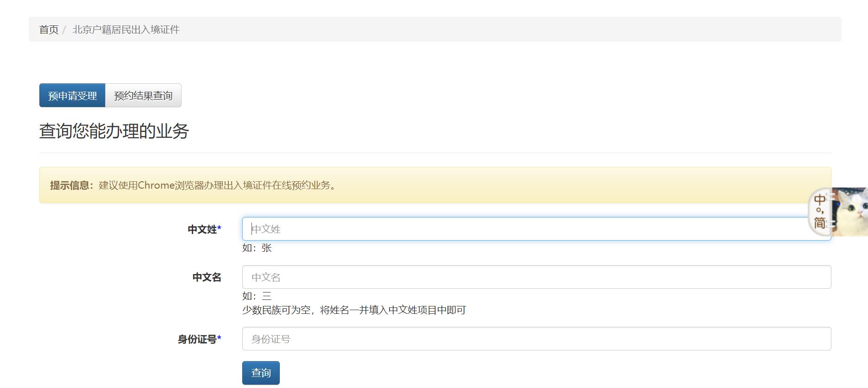Click the 如：三 hint text
This screenshot has width=868, height=388.
tap(257, 296)
